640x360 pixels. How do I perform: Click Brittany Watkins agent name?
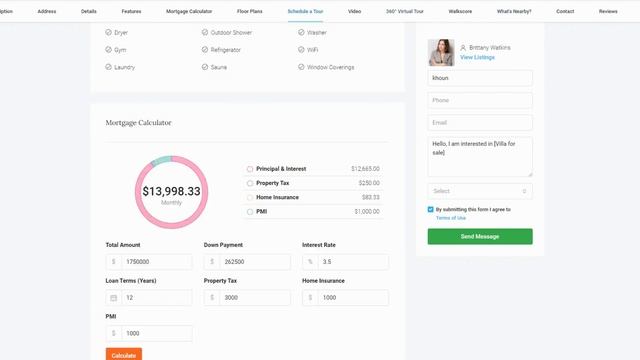click(489, 48)
